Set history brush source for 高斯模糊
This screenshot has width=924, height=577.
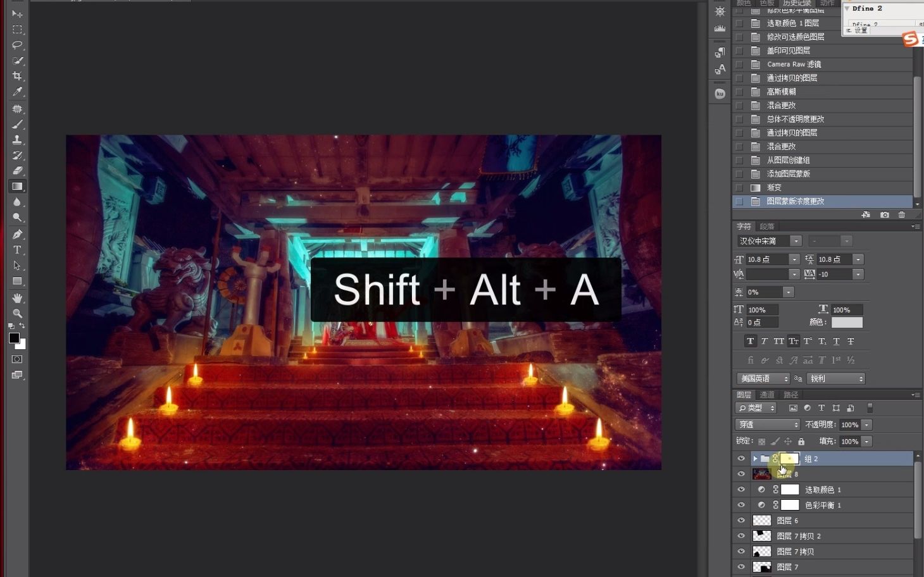click(x=739, y=92)
